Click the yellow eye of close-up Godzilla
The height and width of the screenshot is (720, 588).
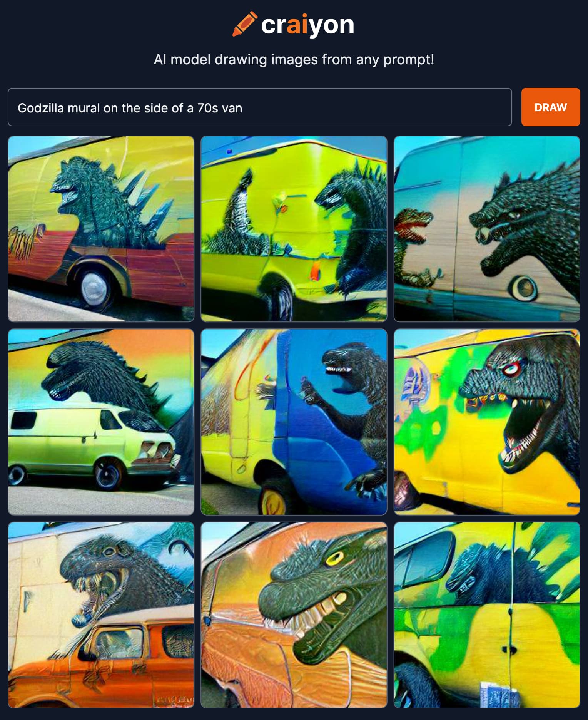coord(335,557)
